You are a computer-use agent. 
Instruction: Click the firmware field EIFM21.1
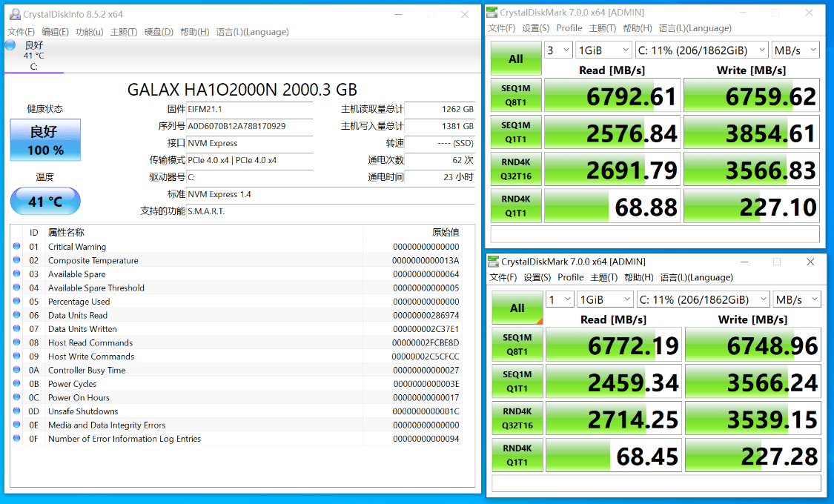(x=249, y=109)
